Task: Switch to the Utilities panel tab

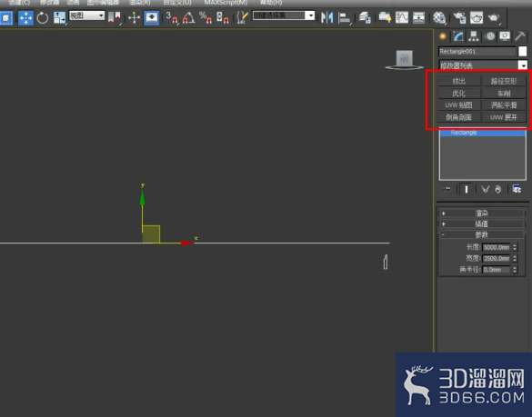Action: click(x=520, y=36)
